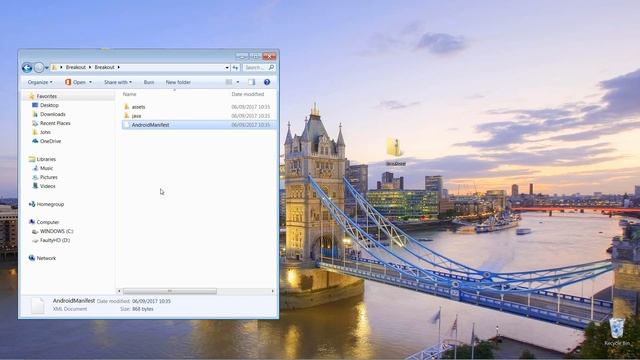Image resolution: width=640 pixels, height=360 pixels.
Task: Click the Forward navigation arrow button
Action: (39, 68)
